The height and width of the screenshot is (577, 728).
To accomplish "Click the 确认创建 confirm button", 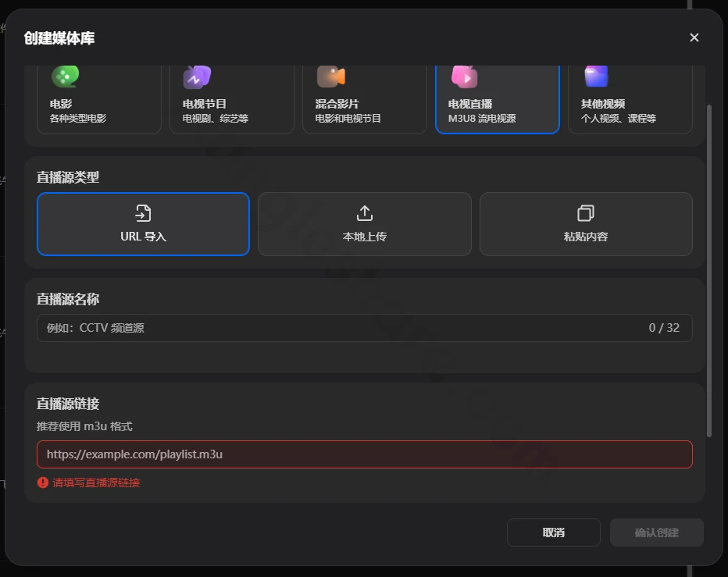I will (x=656, y=532).
